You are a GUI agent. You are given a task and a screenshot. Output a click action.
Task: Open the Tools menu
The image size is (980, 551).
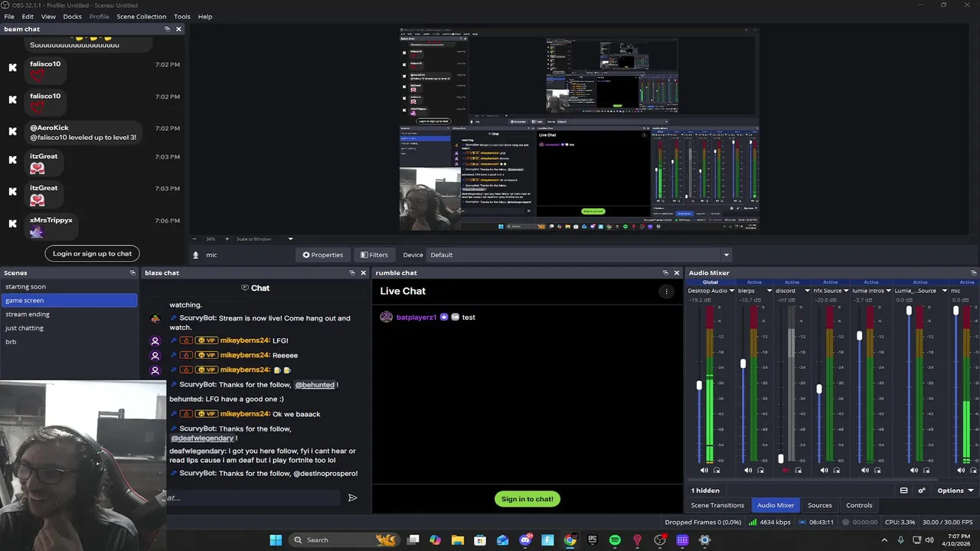point(181,16)
